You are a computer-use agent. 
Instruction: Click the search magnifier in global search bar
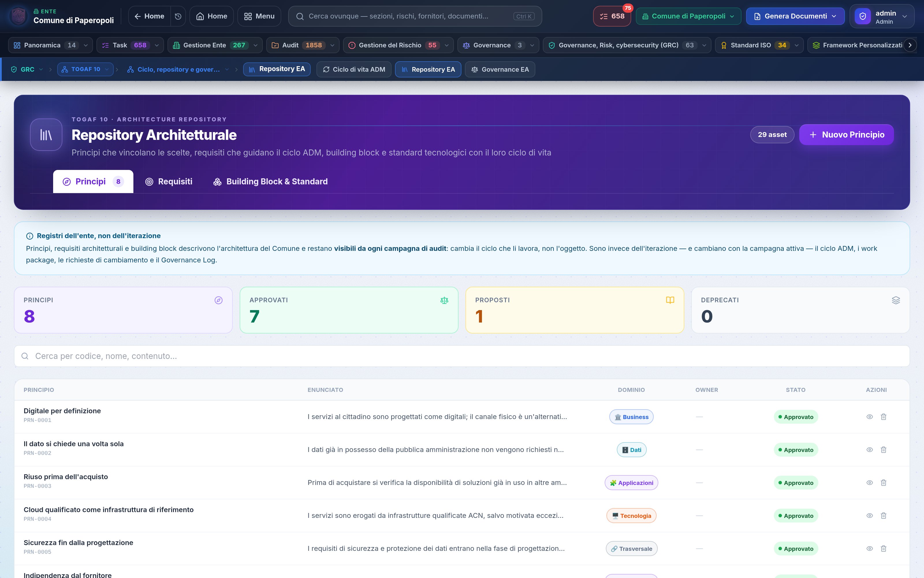tap(300, 16)
